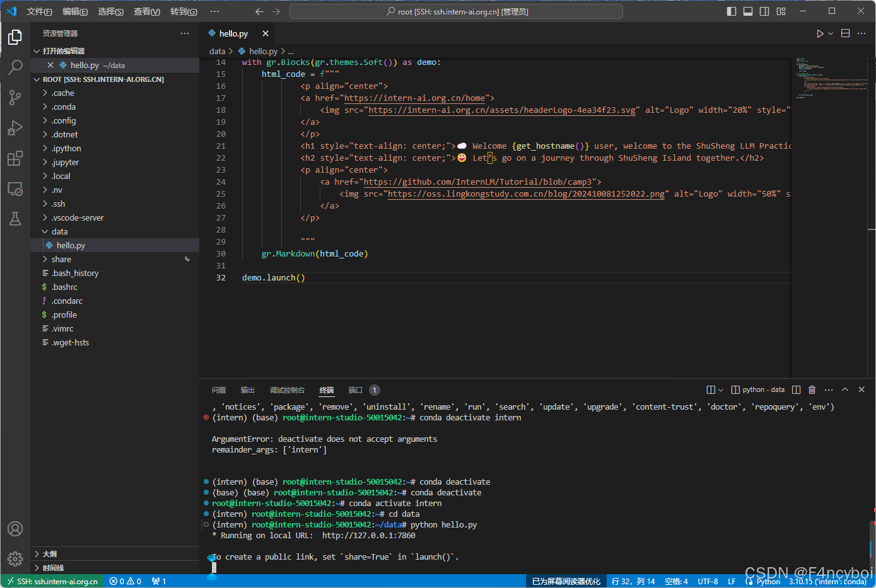Open the 查看 menu
876x588 pixels.
tap(146, 11)
